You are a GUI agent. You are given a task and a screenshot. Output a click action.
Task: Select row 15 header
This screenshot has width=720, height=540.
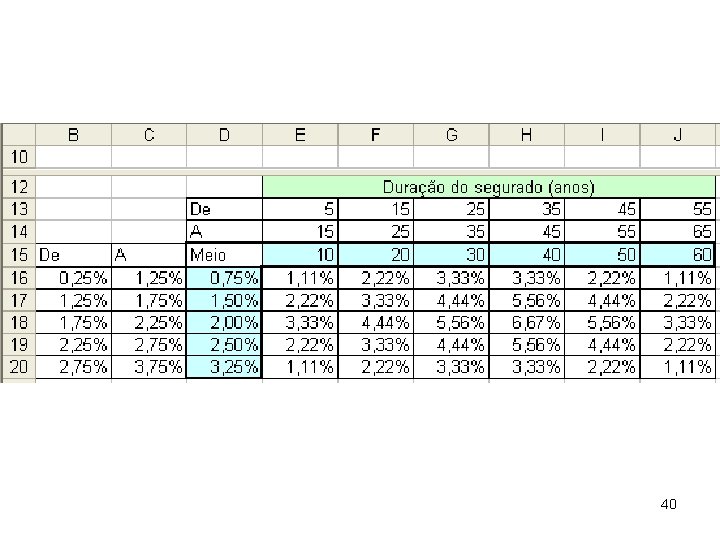click(x=19, y=255)
